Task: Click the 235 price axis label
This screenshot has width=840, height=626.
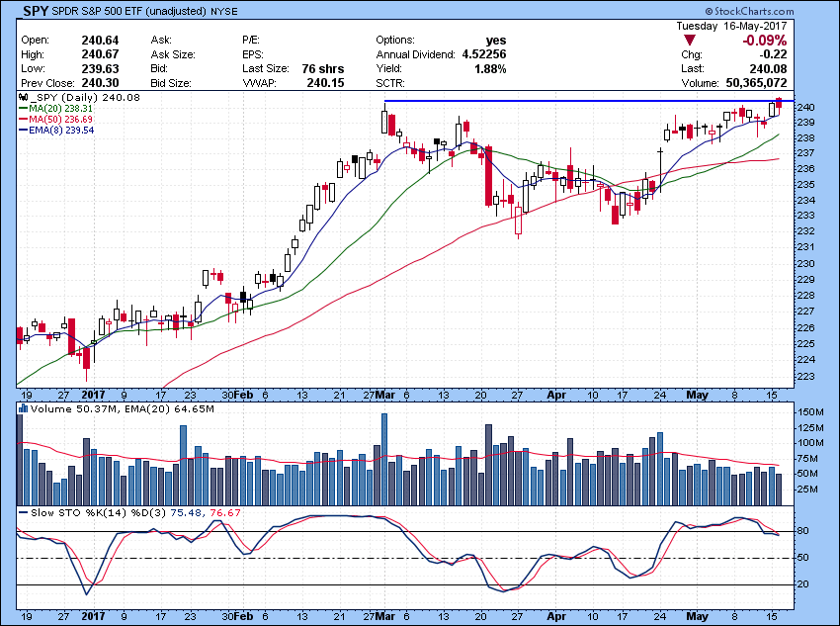Action: 807,185
